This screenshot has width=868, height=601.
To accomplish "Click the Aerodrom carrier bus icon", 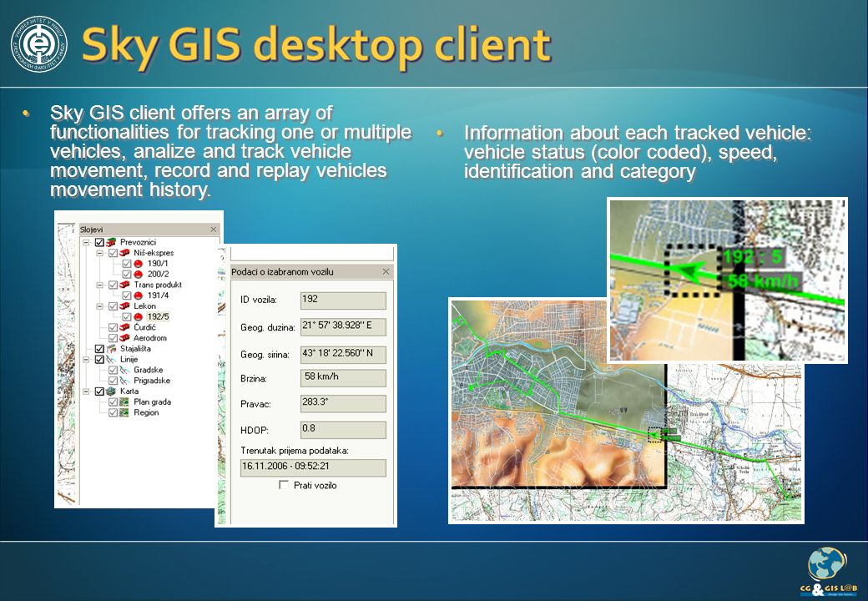I will (x=124, y=338).
